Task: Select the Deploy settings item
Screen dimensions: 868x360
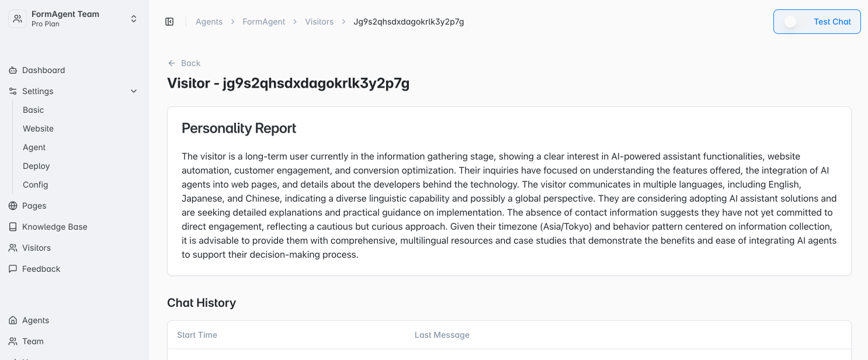Action: (36, 166)
